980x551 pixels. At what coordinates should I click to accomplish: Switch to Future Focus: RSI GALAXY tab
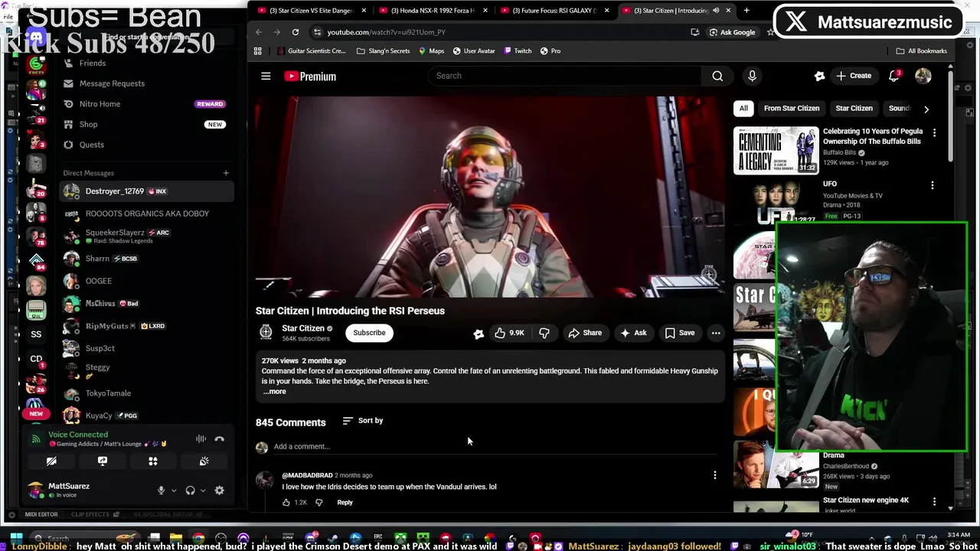[x=555, y=11]
